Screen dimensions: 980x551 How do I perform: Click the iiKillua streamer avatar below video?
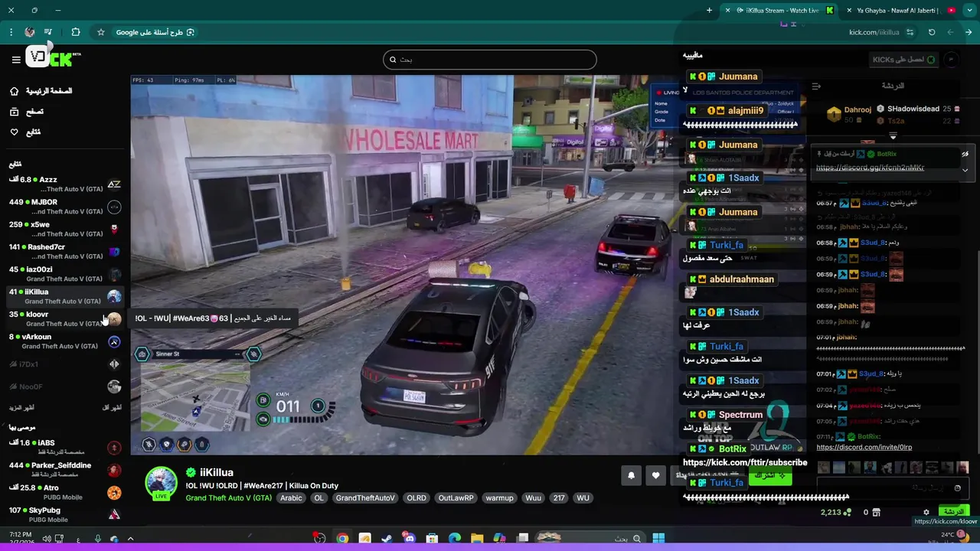click(x=162, y=484)
